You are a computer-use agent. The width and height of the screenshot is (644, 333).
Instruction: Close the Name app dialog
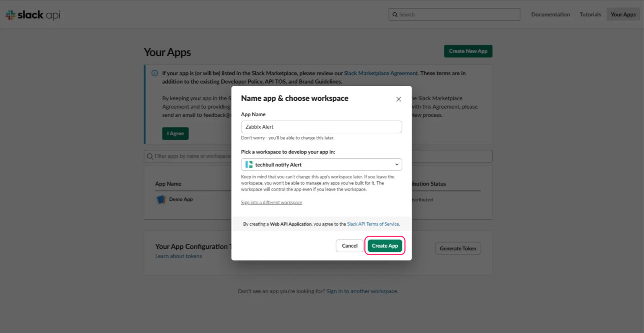398,99
